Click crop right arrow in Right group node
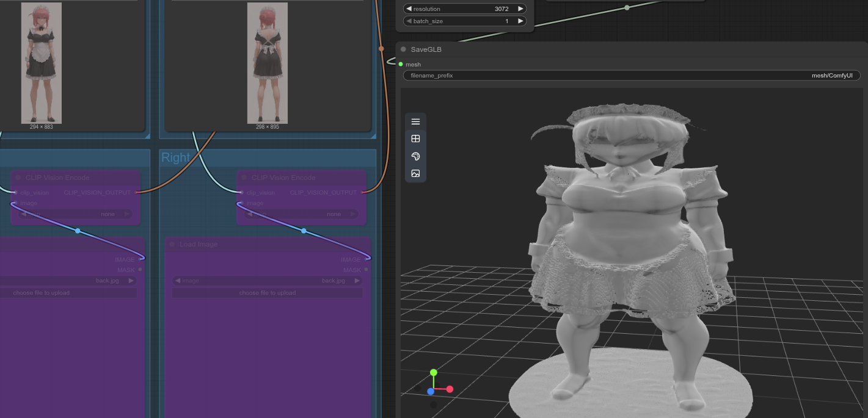Viewport: 868px width, 418px height. pos(352,214)
